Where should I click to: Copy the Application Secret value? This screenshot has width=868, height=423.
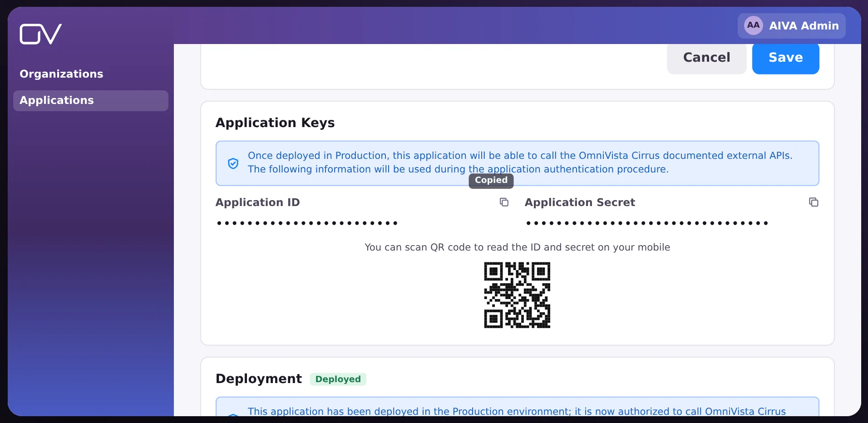814,202
